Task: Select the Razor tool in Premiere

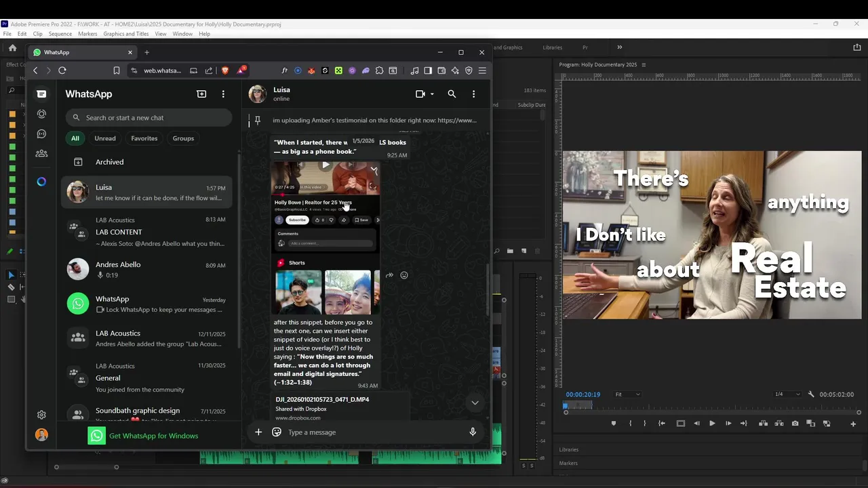Action: tap(12, 287)
